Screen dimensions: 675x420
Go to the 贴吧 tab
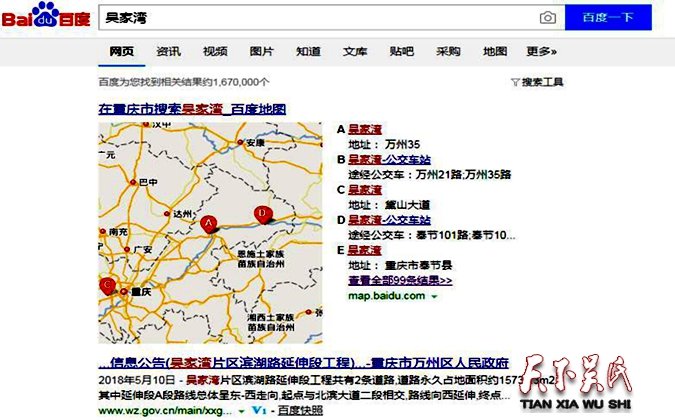point(402,51)
